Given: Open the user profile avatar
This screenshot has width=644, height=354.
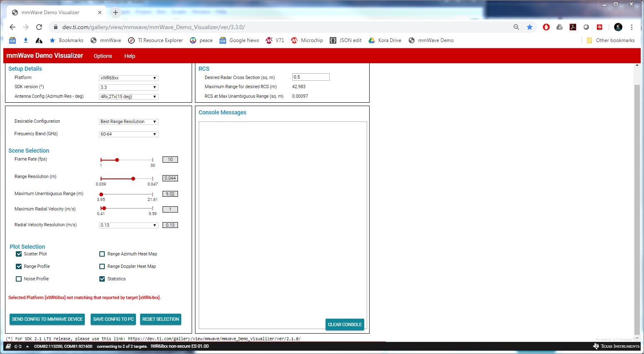Looking at the screenshot, I should (618, 27).
